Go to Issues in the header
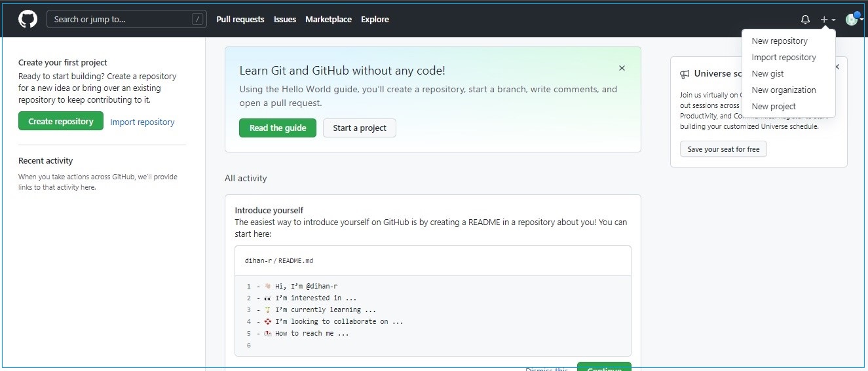The width and height of the screenshot is (868, 371). coord(285,20)
